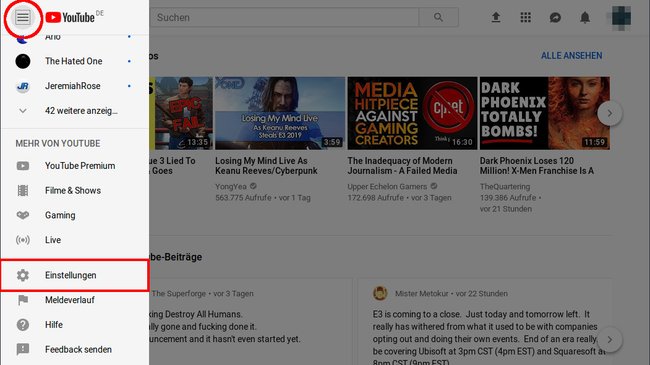This screenshot has height=365, width=650.
Task: Open the messages share icon
Action: tap(555, 17)
